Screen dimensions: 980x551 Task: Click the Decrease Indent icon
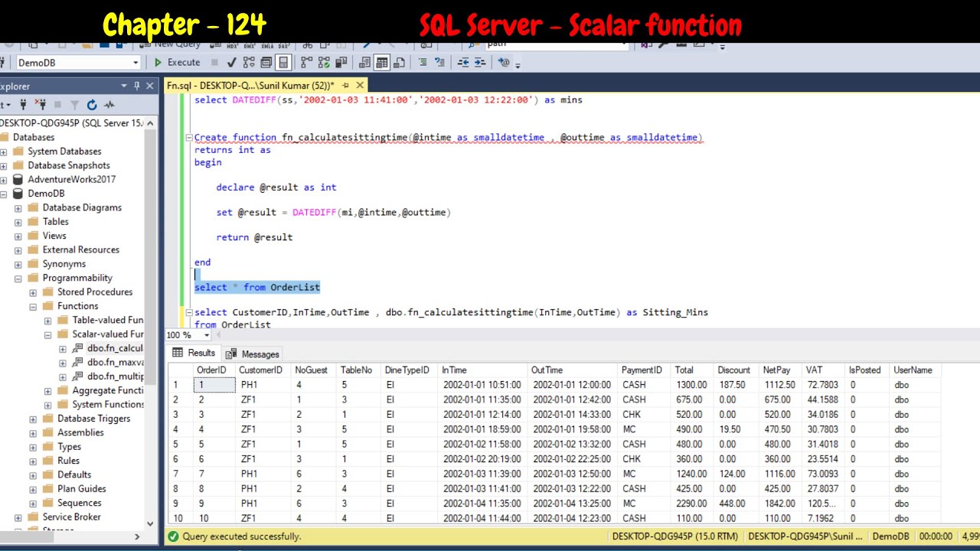click(x=463, y=63)
